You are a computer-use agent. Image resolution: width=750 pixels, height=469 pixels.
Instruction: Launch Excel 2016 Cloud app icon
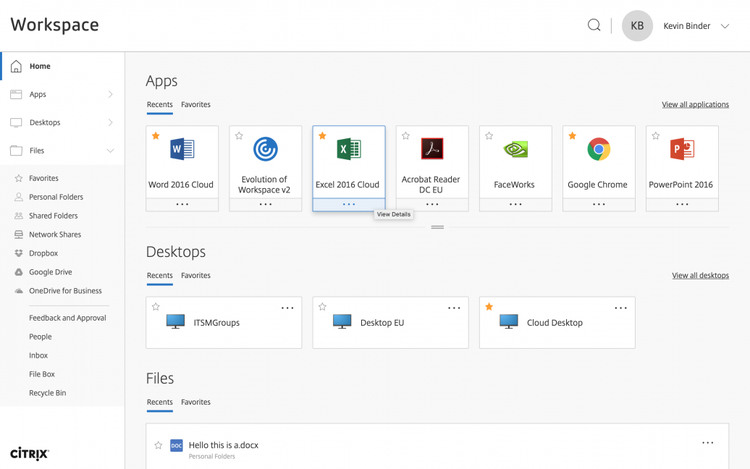coord(349,149)
